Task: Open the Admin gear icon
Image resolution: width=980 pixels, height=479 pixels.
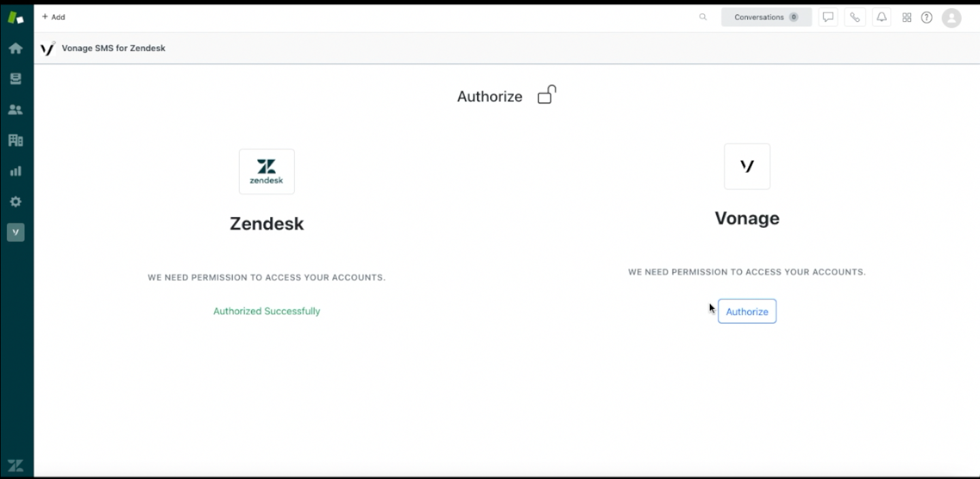Action: point(16,201)
